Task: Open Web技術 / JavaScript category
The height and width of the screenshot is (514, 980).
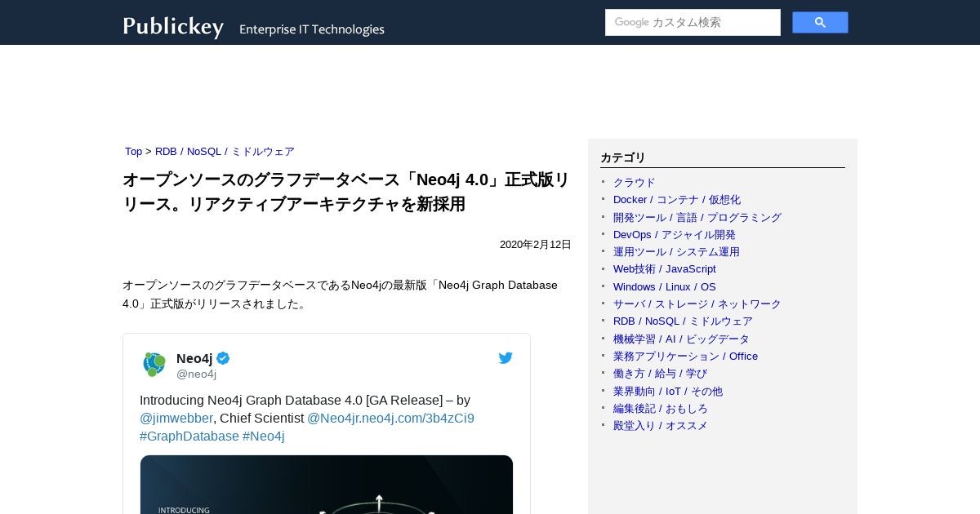Action: (665, 269)
